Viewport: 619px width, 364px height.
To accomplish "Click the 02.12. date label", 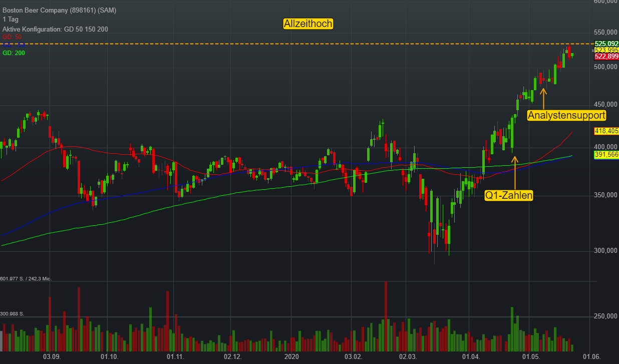I will [x=233, y=357].
